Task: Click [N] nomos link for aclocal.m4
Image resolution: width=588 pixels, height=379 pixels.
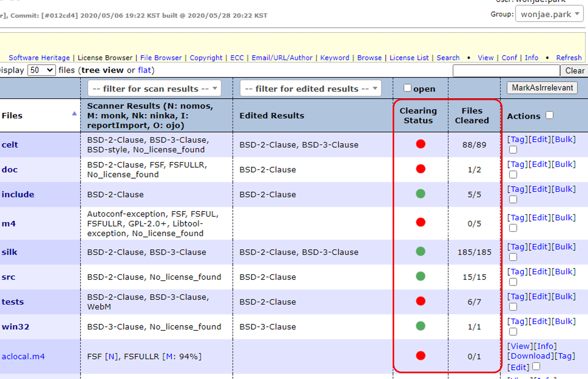Action: tap(111, 356)
